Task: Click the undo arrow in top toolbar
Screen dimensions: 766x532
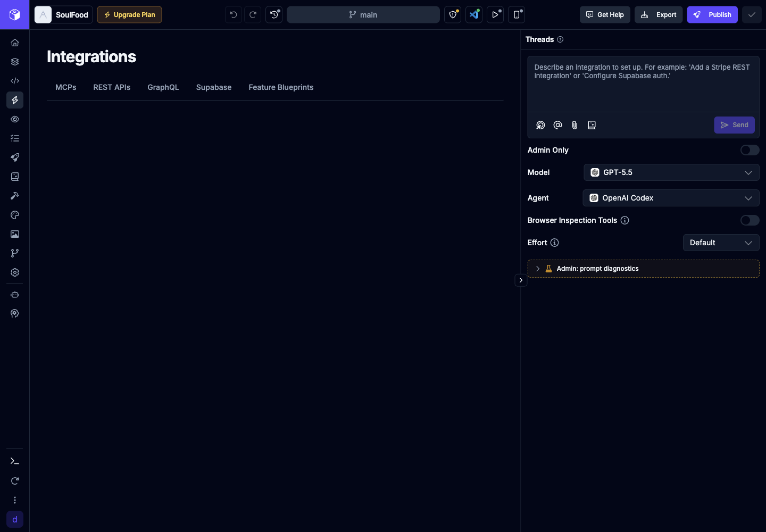Action: (234, 15)
